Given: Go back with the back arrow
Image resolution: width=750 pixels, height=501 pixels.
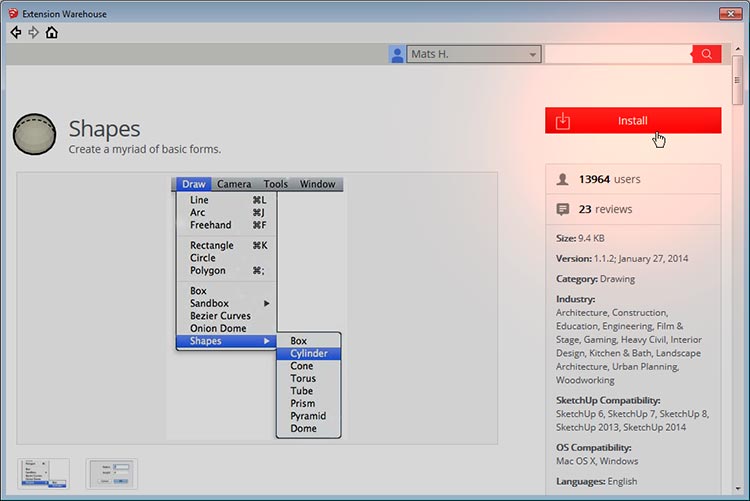Looking at the screenshot, I should point(16,33).
